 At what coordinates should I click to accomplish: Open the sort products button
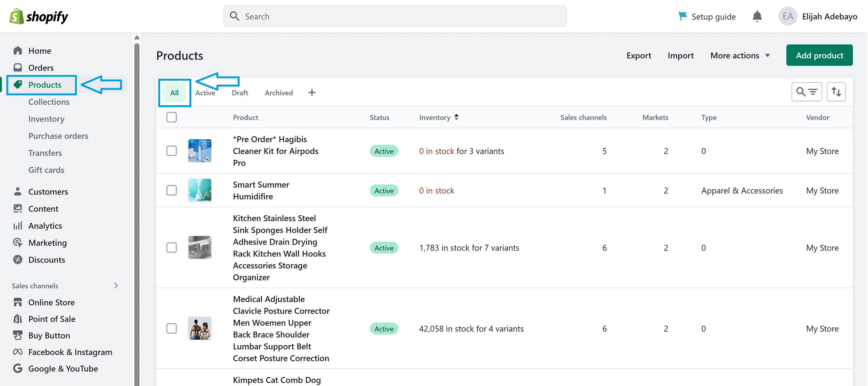pos(836,92)
